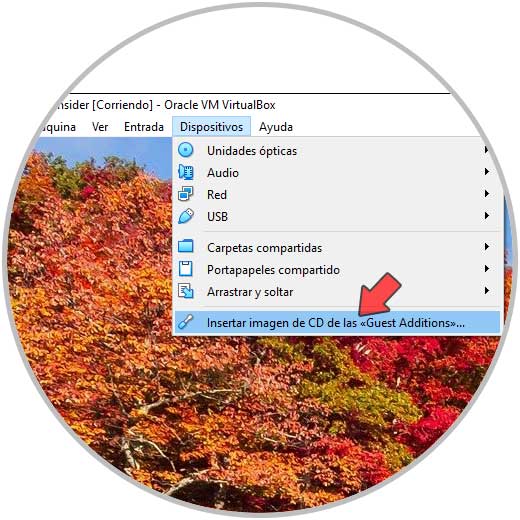This screenshot has height=520, width=520.
Task: Select Insertar imagen de CD de las Guest Additions
Action: click(337, 322)
